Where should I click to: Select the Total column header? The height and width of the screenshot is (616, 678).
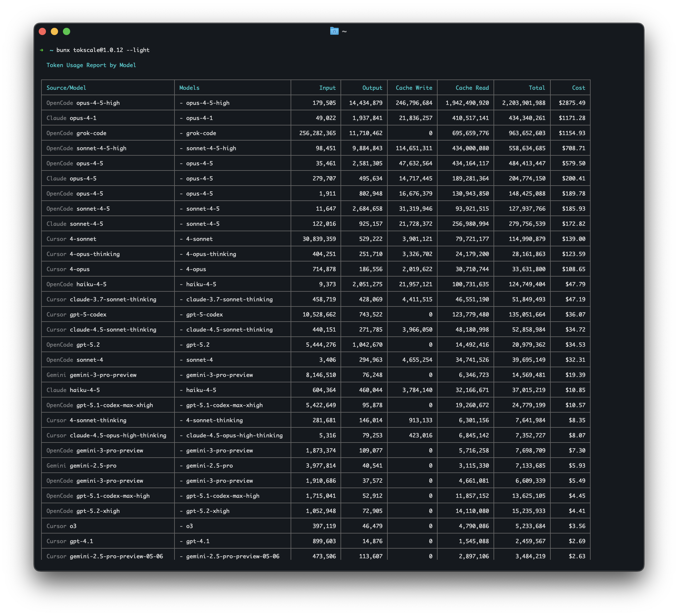537,88
